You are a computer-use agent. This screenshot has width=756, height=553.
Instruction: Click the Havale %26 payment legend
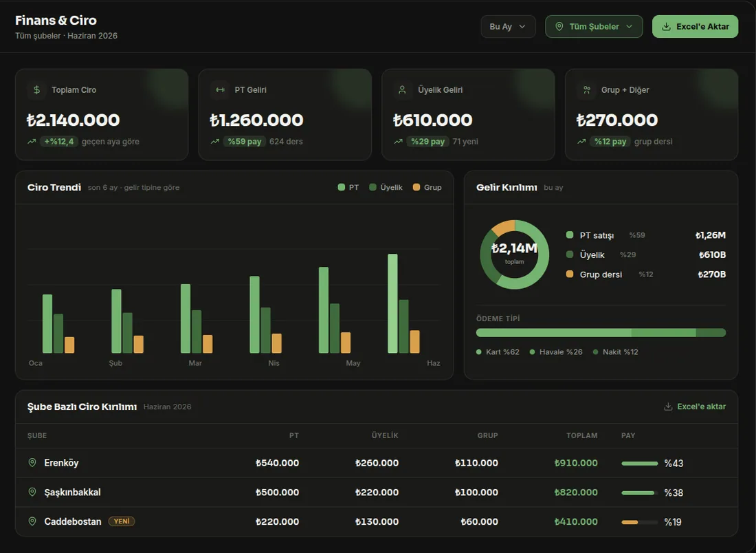click(556, 351)
